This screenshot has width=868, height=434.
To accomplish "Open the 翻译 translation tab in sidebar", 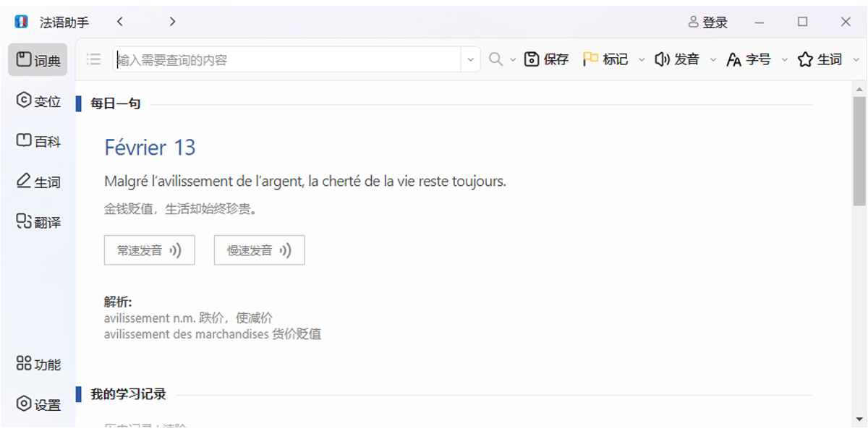I will point(38,222).
